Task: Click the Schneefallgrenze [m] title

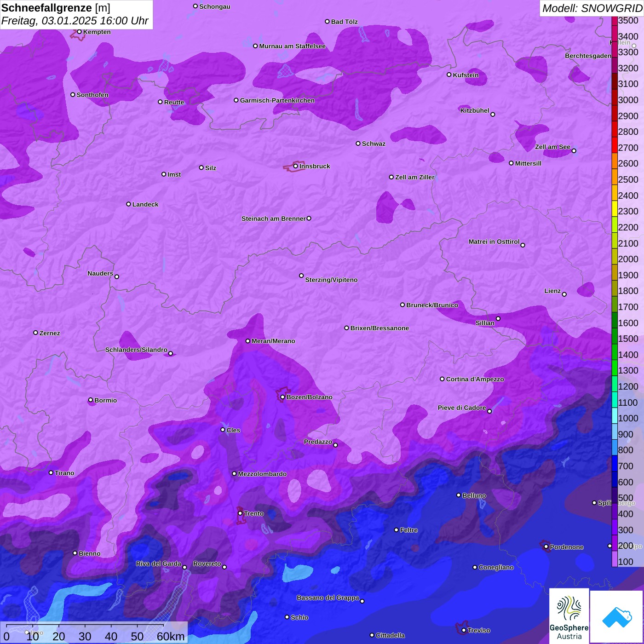Action: point(56,8)
